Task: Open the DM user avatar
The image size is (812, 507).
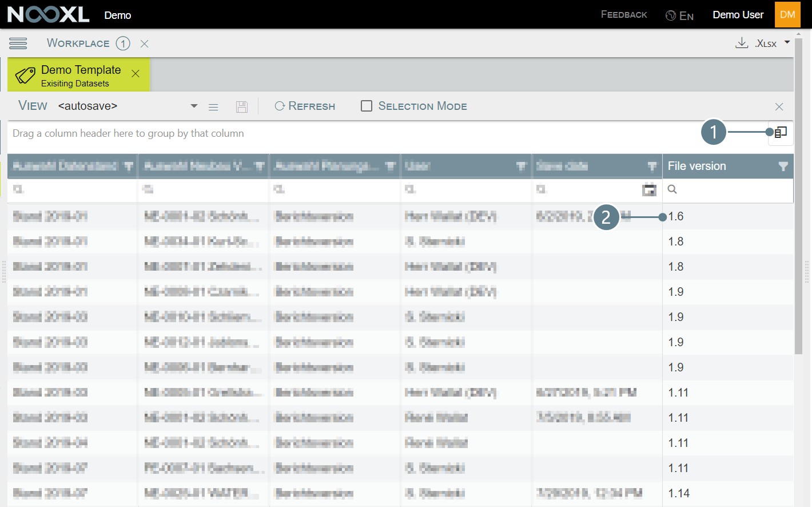Action: point(787,14)
